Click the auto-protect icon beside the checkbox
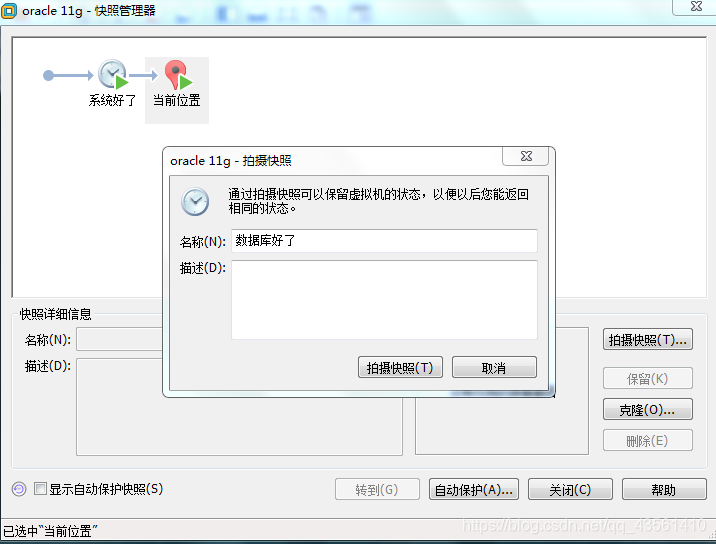 [x=19, y=489]
